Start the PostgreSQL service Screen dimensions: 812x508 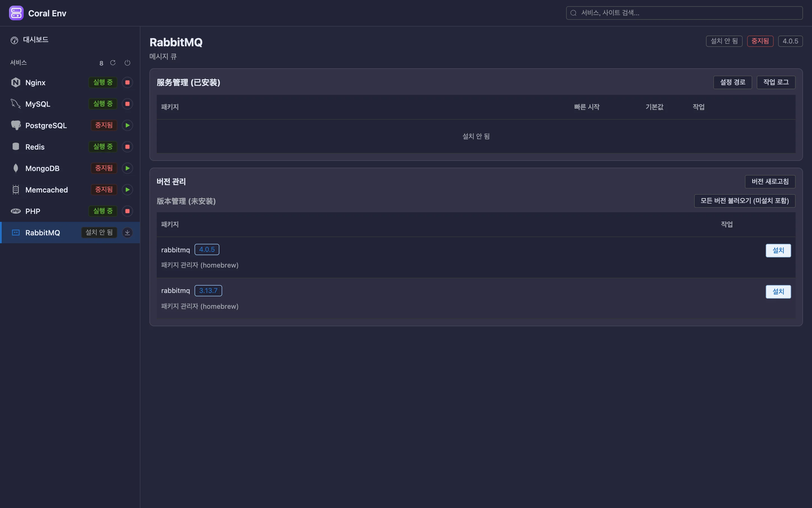click(127, 125)
